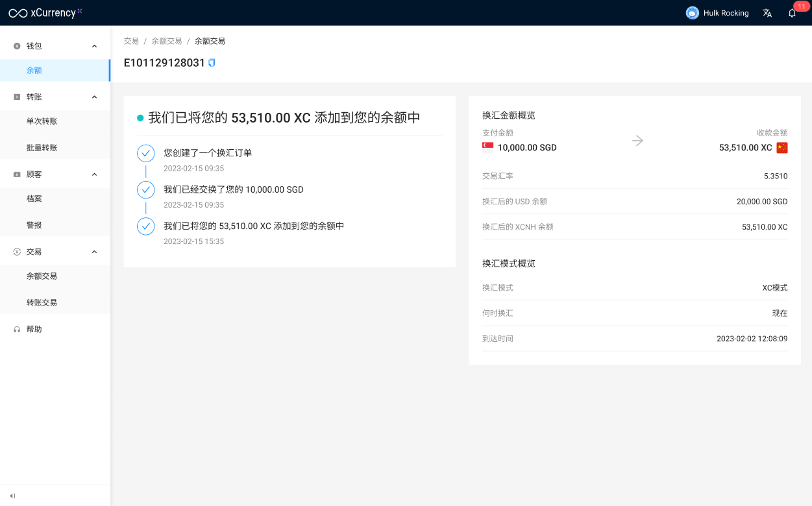The image size is (812, 506).
Task: Click the 钱包 menu label
Action: pyautogui.click(x=34, y=46)
